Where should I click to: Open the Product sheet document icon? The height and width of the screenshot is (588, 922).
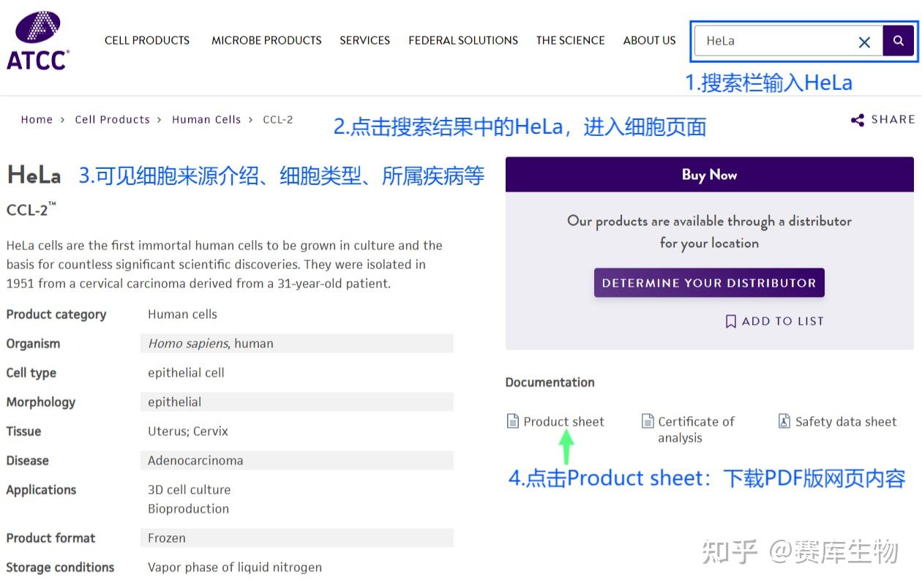[512, 421]
